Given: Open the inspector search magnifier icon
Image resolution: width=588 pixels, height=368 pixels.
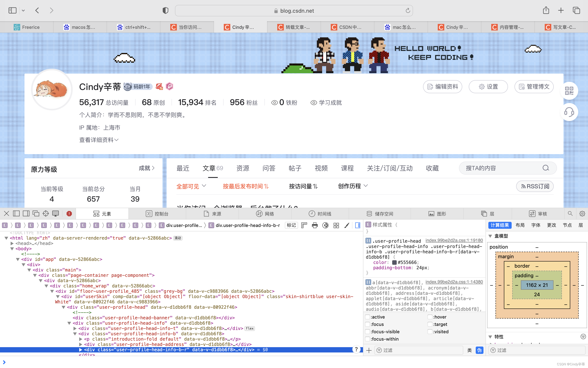Looking at the screenshot, I should click(570, 213).
